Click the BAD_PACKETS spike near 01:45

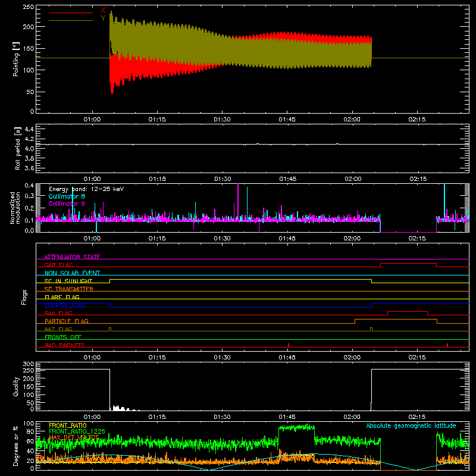[x=289, y=345]
